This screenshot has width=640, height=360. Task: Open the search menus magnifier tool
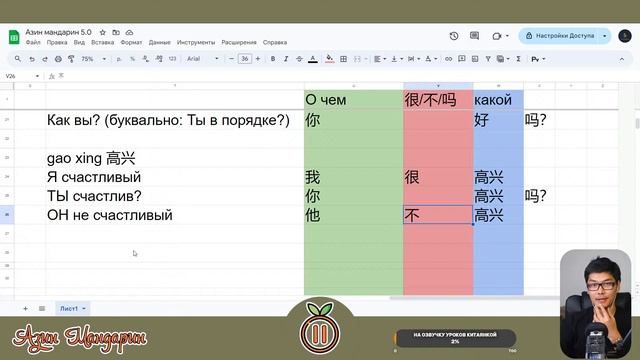tap(18, 59)
